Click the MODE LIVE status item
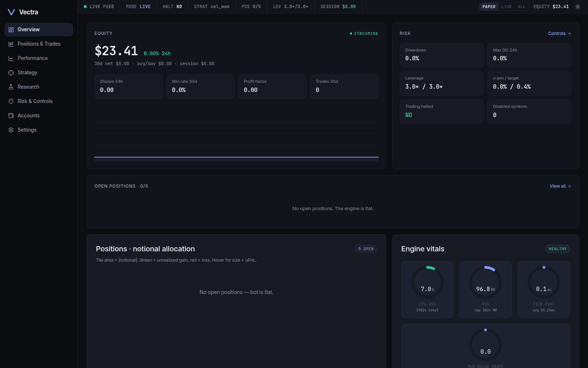Viewport: 588px width, 368px height. click(x=138, y=7)
